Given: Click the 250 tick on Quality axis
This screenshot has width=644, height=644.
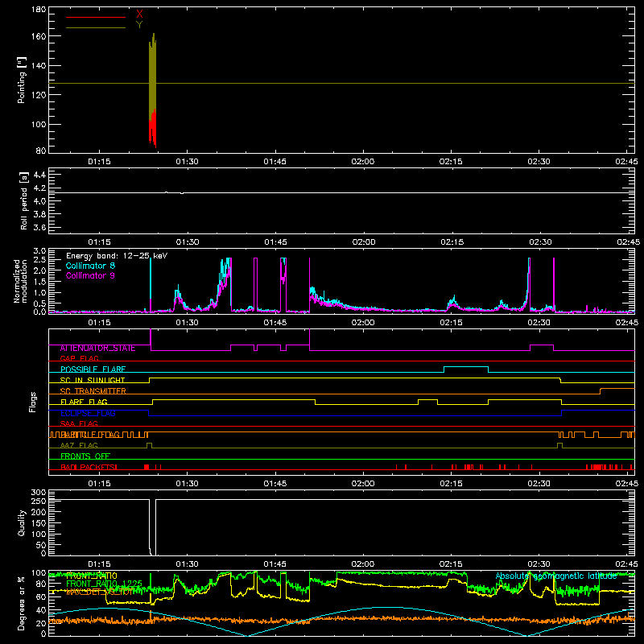Looking at the screenshot, I should 39,501.
